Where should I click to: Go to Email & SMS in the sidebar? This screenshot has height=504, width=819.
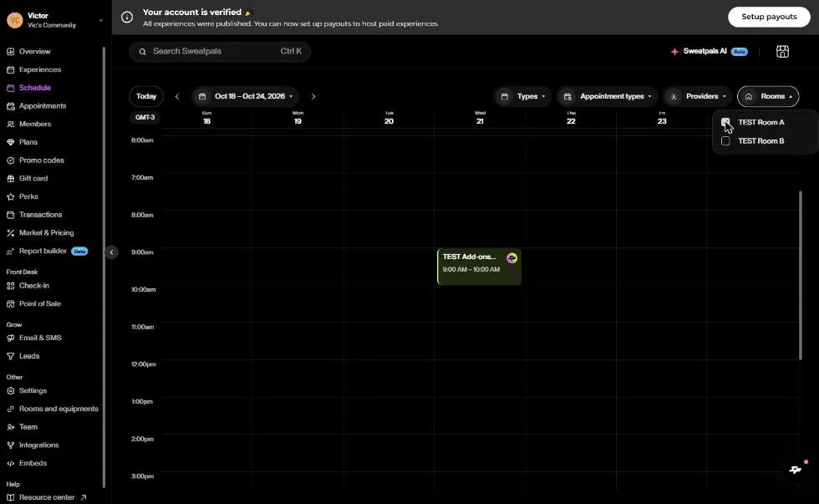pos(40,338)
